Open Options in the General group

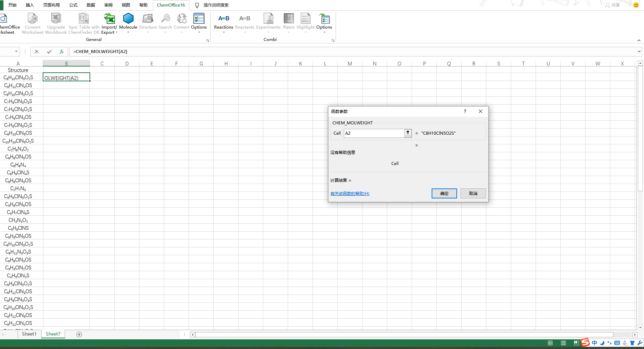tap(199, 23)
